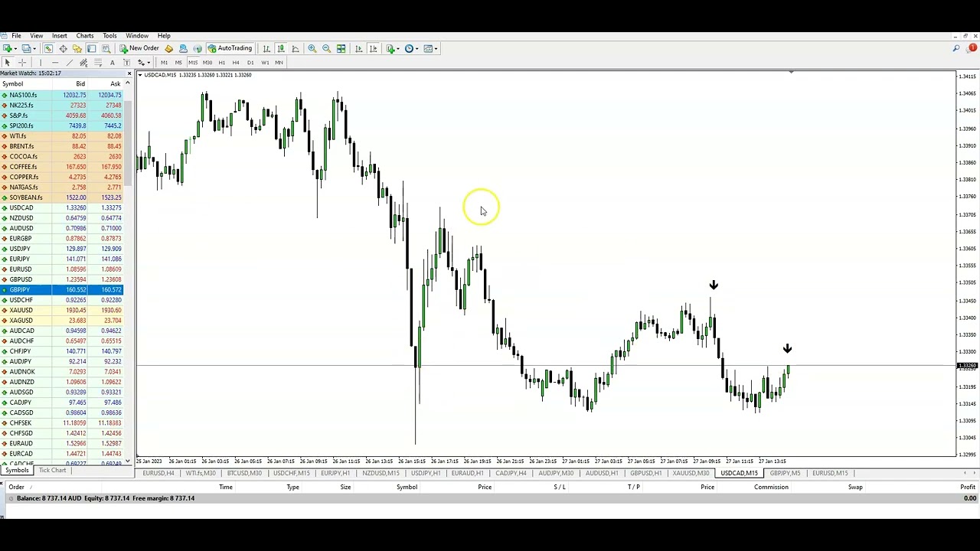
Task: Tile chart windows icon
Action: pyautogui.click(x=341, y=48)
